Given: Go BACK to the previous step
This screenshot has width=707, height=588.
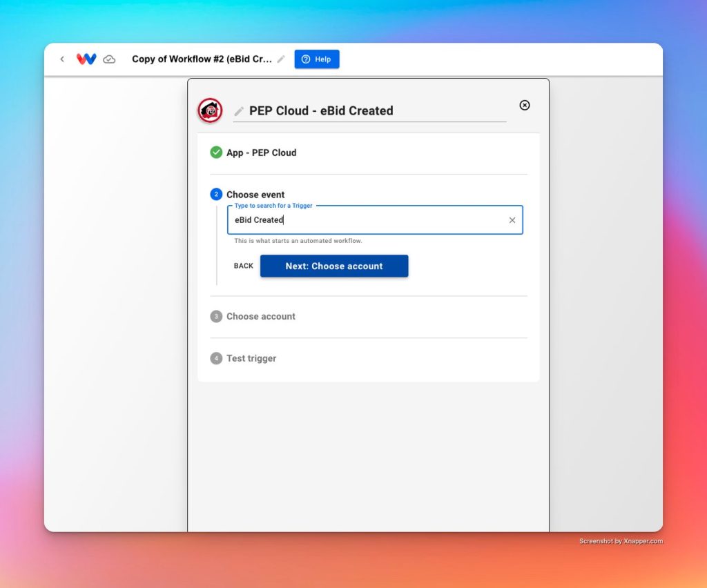Looking at the screenshot, I should [x=244, y=266].
